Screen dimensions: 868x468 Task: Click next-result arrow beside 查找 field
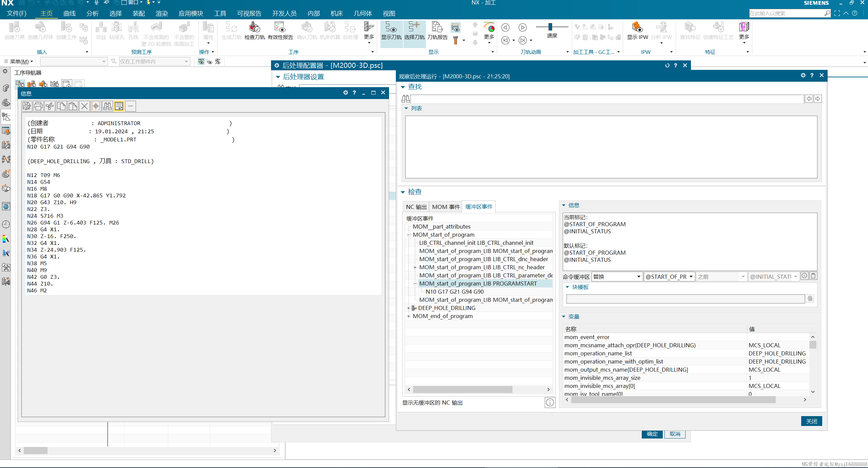(x=817, y=99)
